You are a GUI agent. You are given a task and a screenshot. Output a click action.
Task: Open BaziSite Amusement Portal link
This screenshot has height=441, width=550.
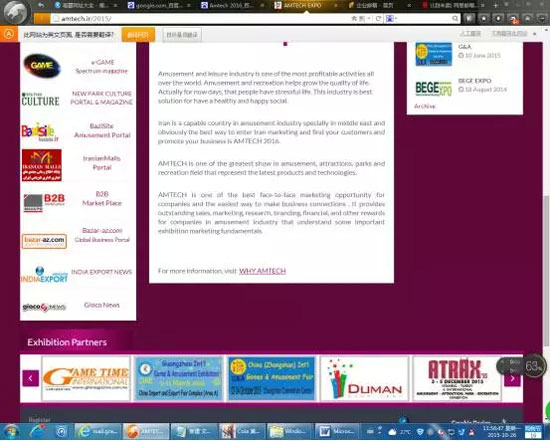102,131
